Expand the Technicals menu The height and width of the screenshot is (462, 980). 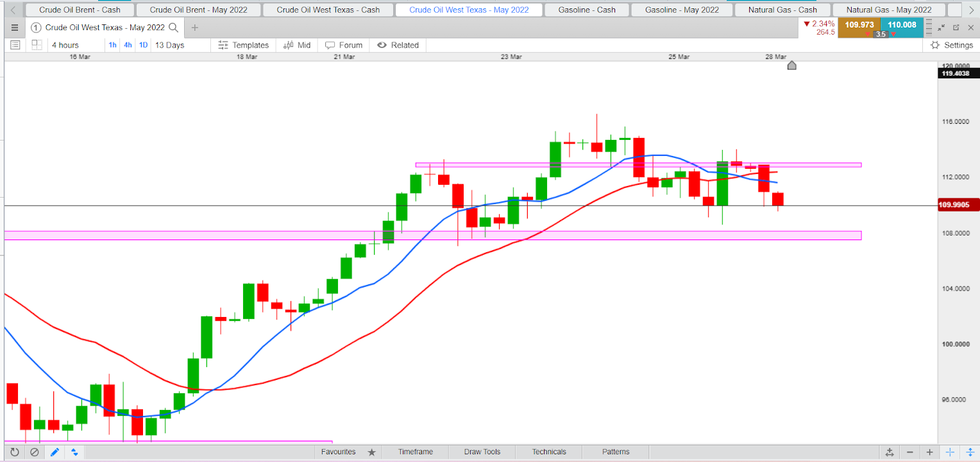tap(549, 452)
